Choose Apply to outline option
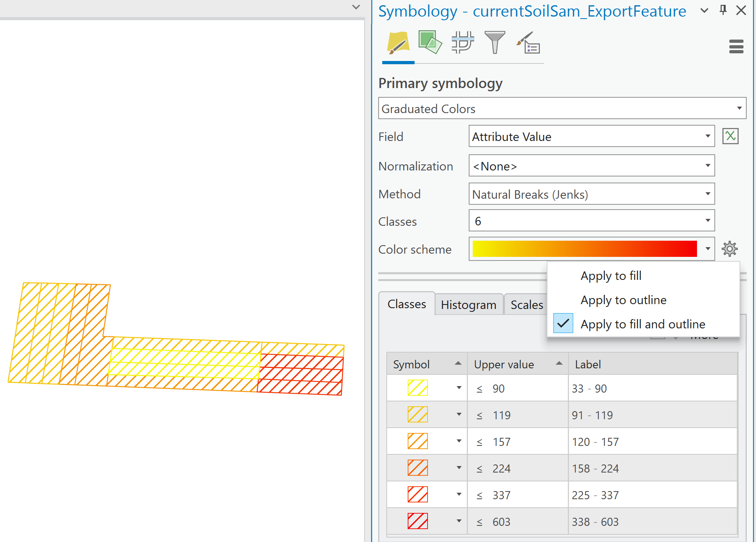The image size is (756, 542). coord(643,300)
